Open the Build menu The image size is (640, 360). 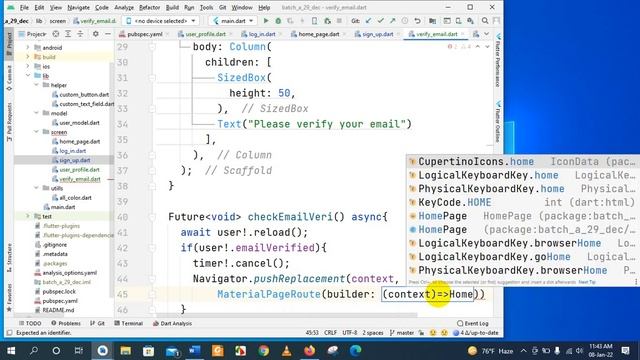point(172,7)
